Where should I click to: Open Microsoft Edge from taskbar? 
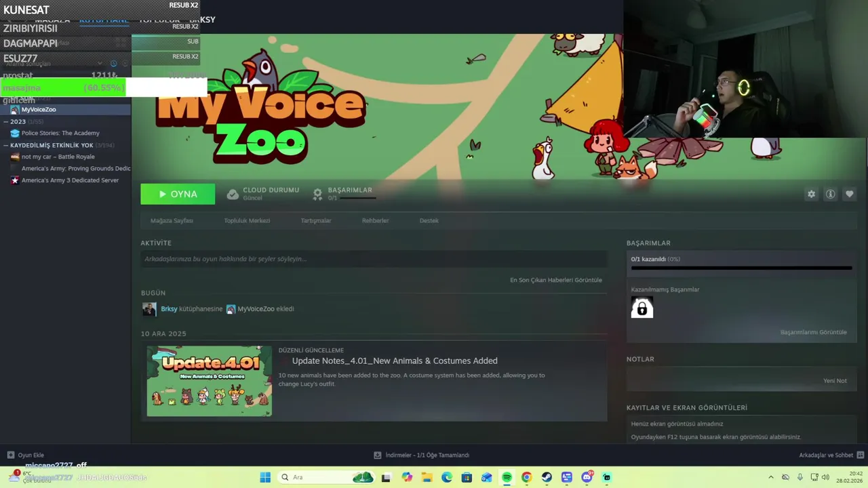point(447,477)
